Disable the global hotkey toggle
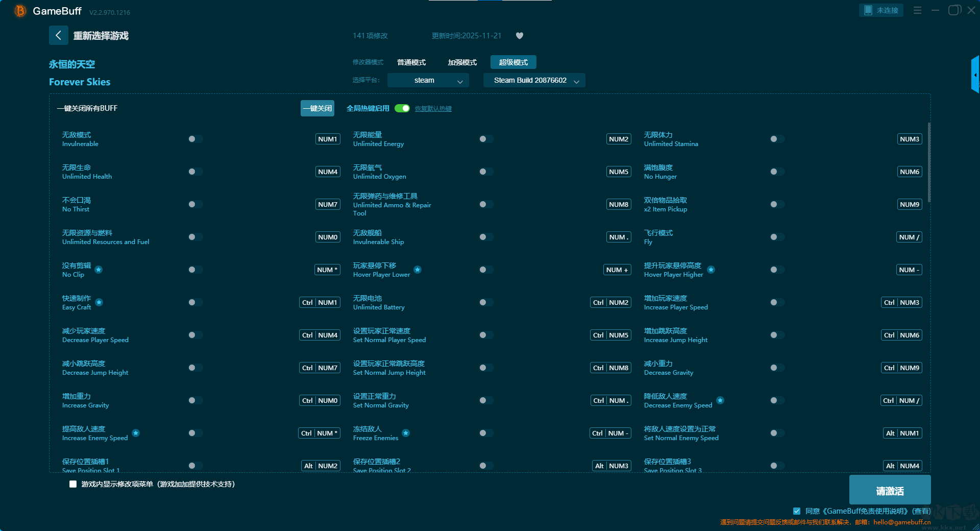Image resolution: width=980 pixels, height=531 pixels. click(x=402, y=108)
